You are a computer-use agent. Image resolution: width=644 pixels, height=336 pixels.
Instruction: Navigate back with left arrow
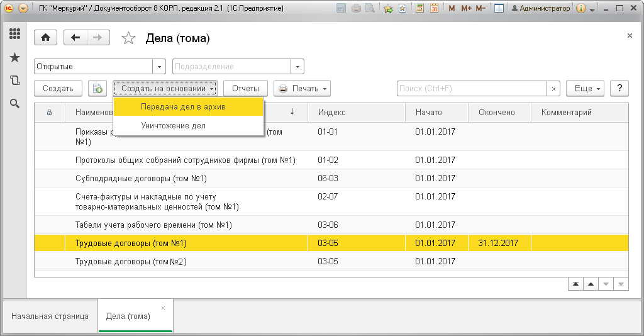(75, 38)
